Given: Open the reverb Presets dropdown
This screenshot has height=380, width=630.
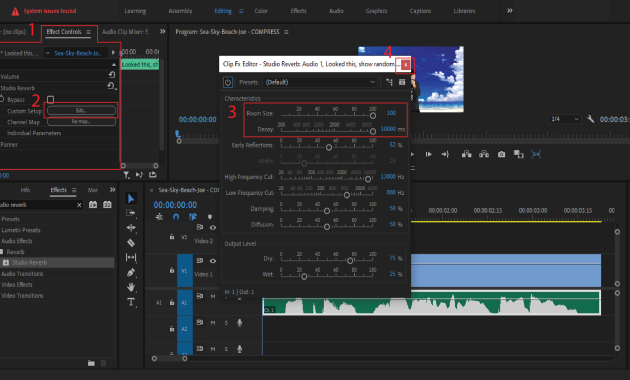Looking at the screenshot, I should coord(320,82).
